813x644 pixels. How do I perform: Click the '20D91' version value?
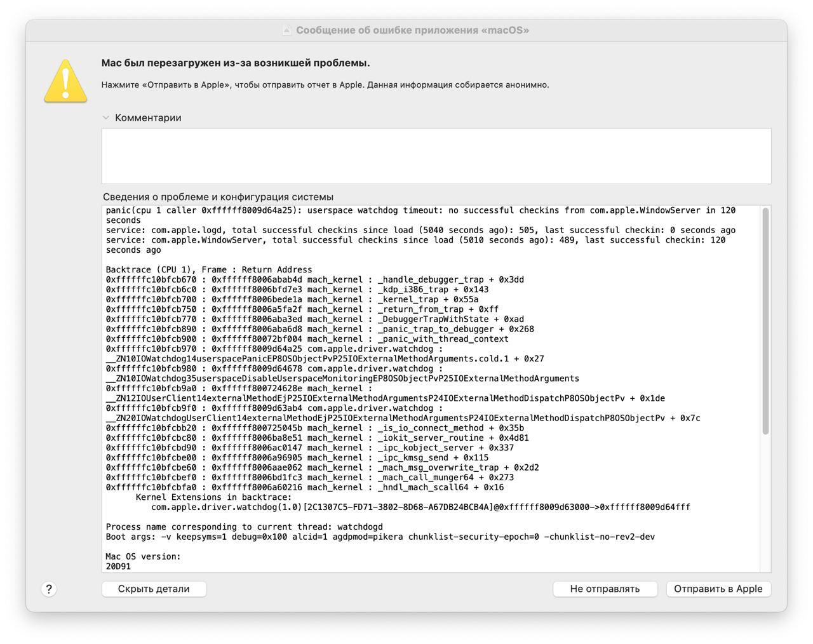click(118, 567)
